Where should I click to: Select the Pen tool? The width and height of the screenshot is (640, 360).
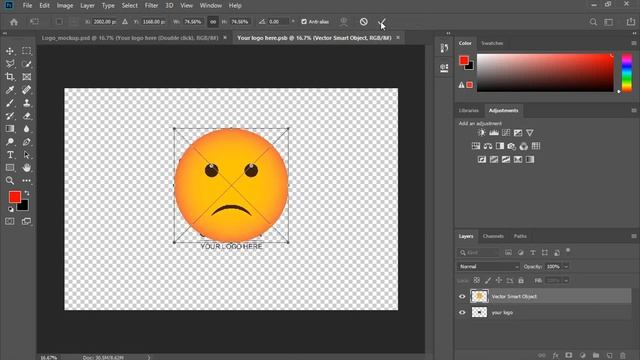(x=27, y=142)
